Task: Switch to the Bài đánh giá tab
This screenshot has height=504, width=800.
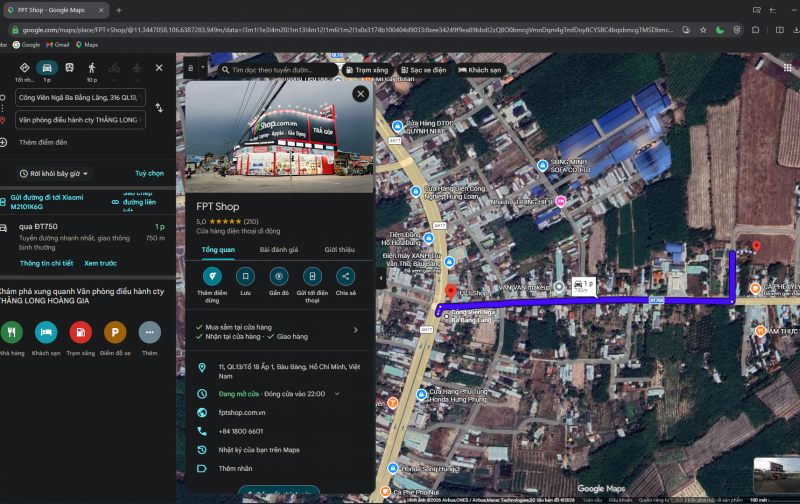Action: 279,249
